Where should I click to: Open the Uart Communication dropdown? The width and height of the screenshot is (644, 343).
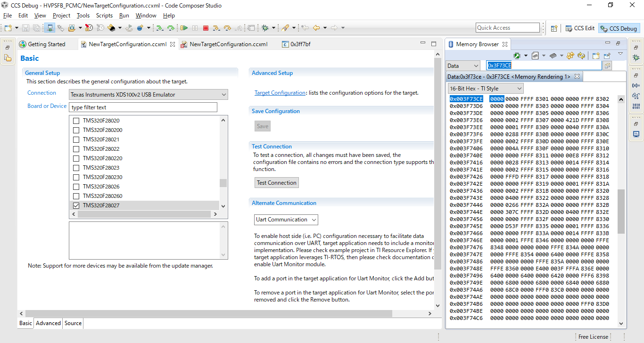pyautogui.click(x=286, y=220)
